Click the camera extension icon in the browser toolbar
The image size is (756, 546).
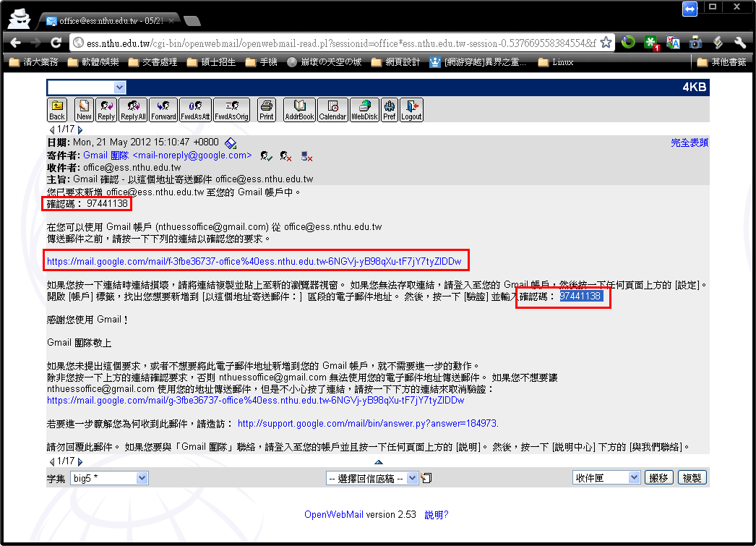coord(695,43)
